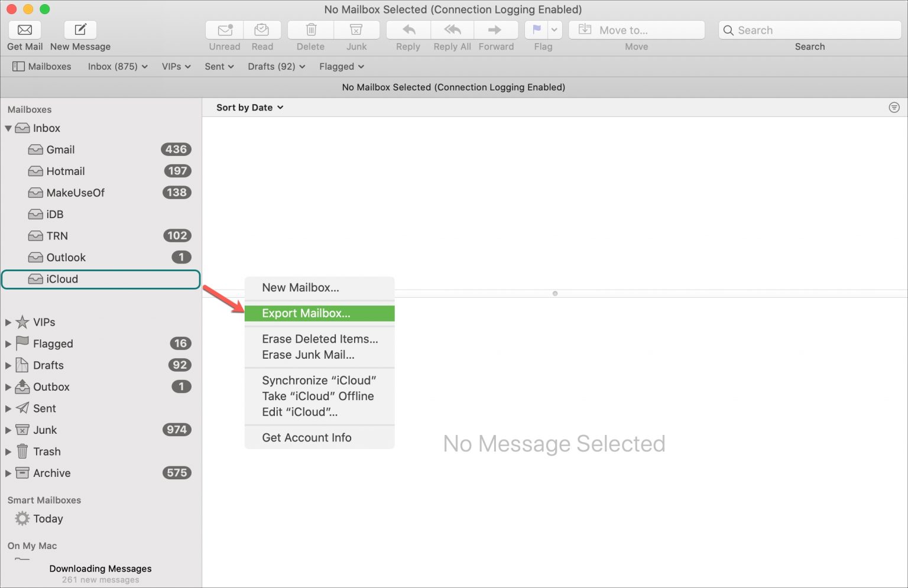Click the Delete trash icon

pos(310,30)
